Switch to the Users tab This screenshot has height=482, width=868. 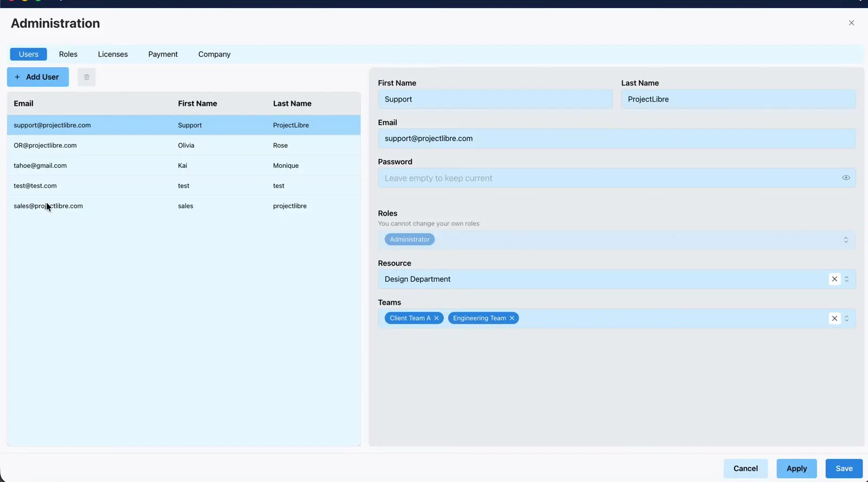pos(29,54)
